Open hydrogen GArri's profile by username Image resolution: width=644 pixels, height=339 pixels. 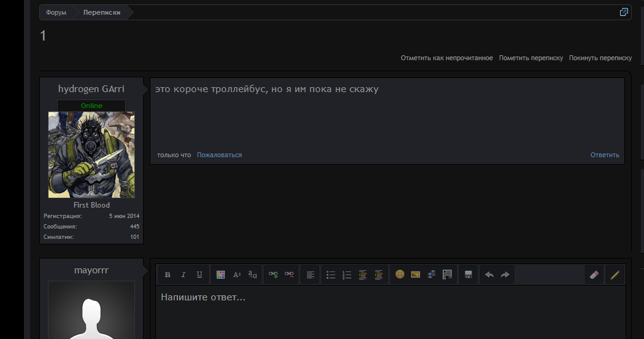pos(91,89)
